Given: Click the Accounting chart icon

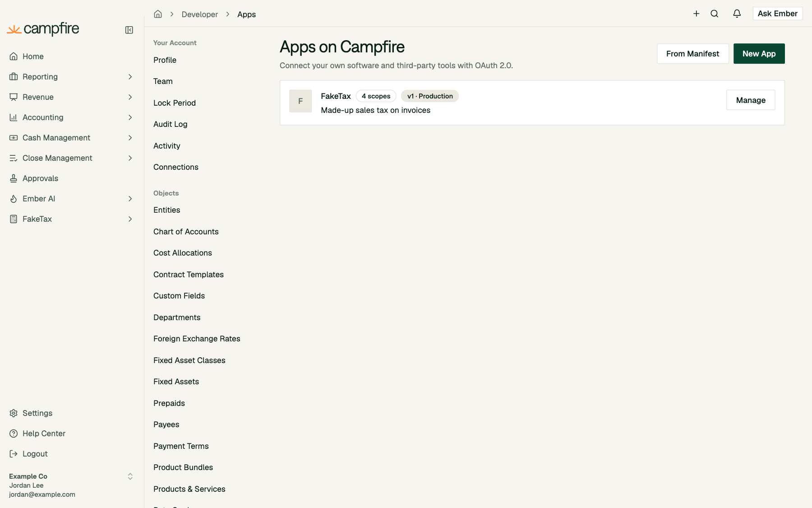Looking at the screenshot, I should [x=14, y=117].
